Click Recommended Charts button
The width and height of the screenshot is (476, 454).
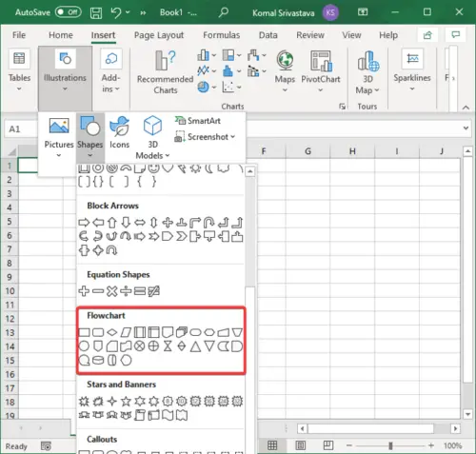[165, 72]
